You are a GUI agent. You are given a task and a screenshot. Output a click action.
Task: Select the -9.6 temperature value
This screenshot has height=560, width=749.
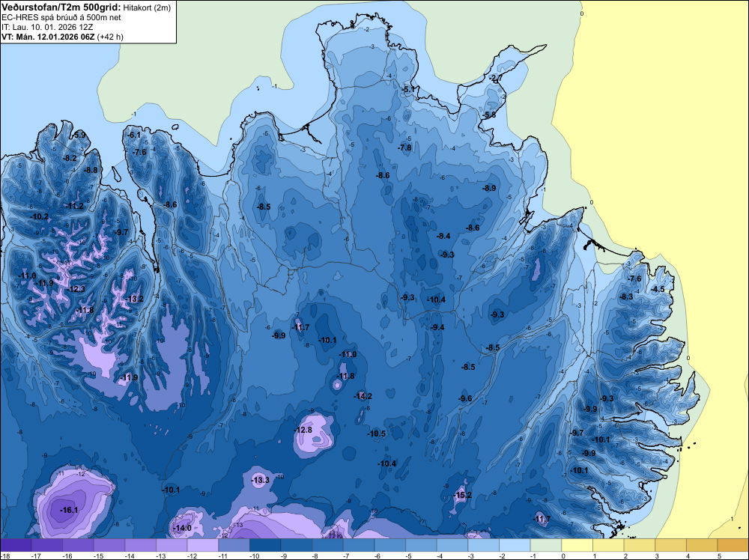[x=465, y=398]
